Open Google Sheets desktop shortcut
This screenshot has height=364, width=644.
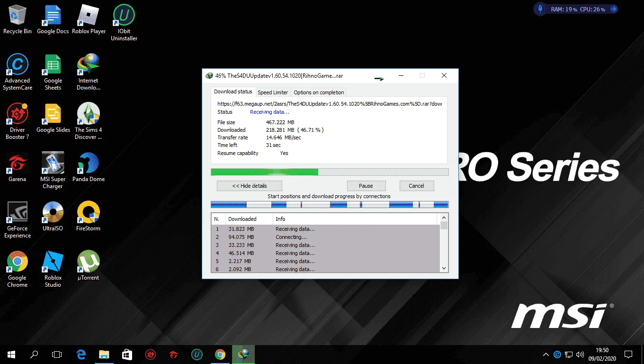pos(53,72)
